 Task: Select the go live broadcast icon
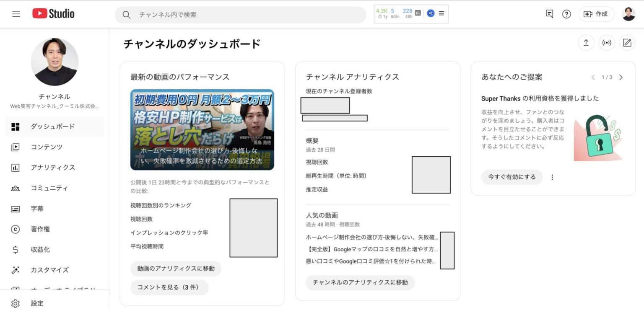tap(607, 42)
